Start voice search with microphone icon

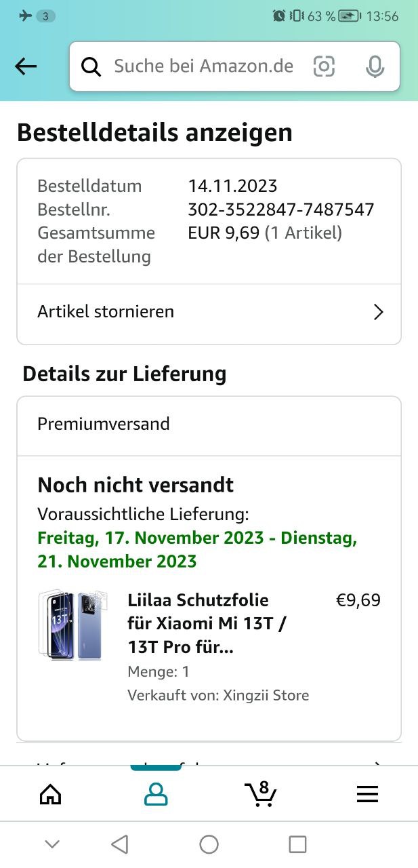(x=375, y=66)
